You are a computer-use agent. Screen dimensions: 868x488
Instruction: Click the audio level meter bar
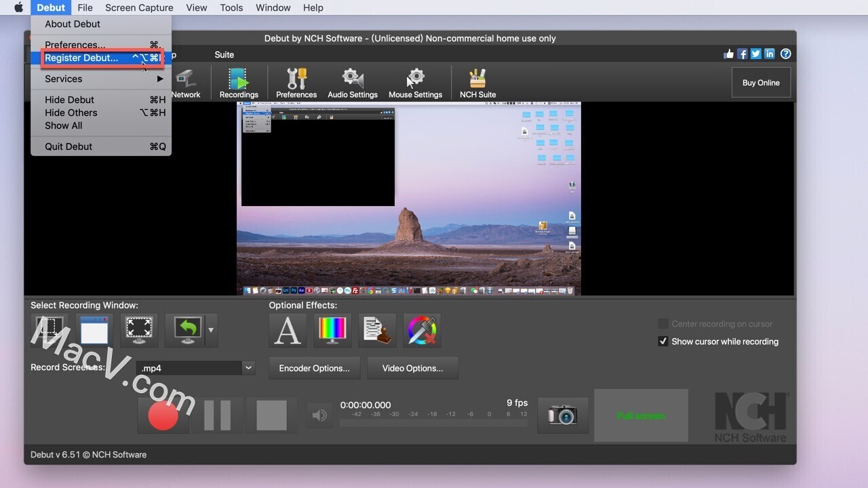tap(433, 423)
